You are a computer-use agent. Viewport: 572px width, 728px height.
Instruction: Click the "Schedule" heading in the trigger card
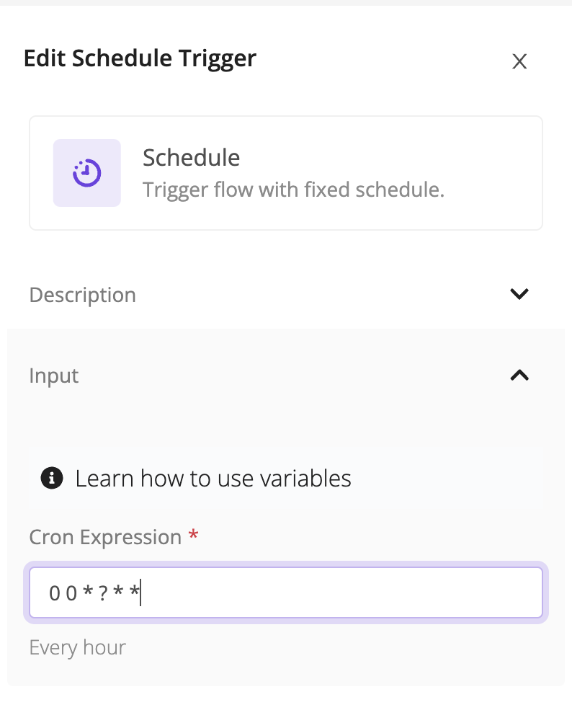point(191,157)
